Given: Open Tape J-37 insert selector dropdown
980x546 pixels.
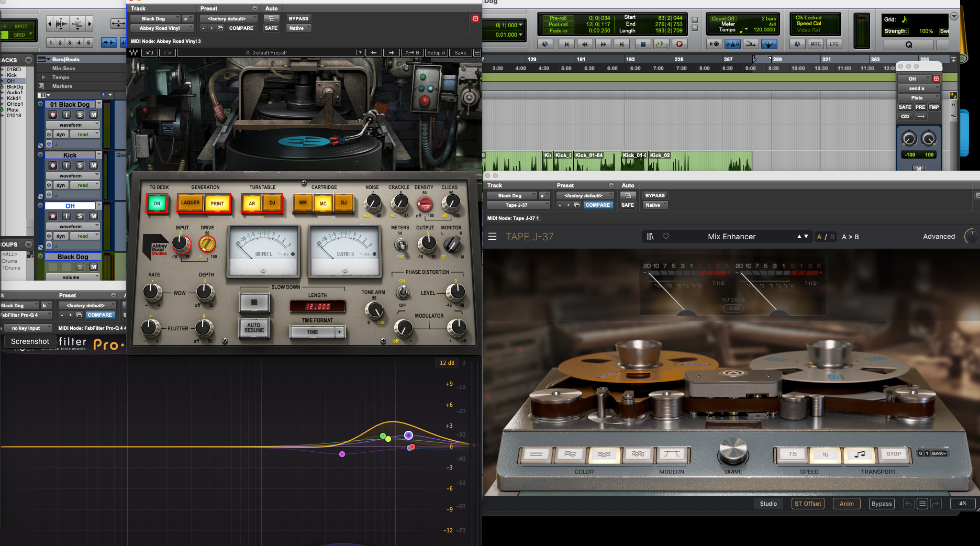Looking at the screenshot, I should click(518, 205).
